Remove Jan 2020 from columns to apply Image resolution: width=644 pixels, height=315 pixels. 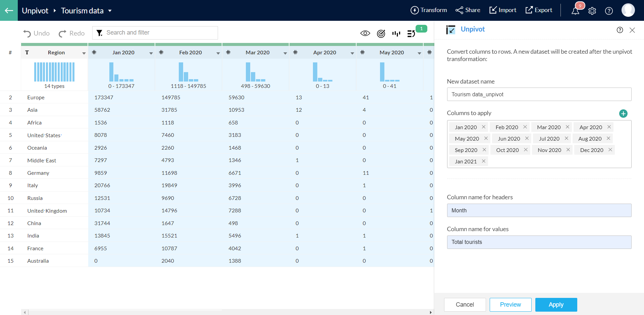pos(483,127)
